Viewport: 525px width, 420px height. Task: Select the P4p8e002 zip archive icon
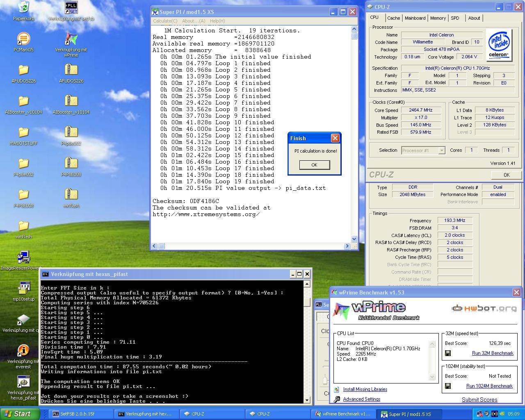71,132
